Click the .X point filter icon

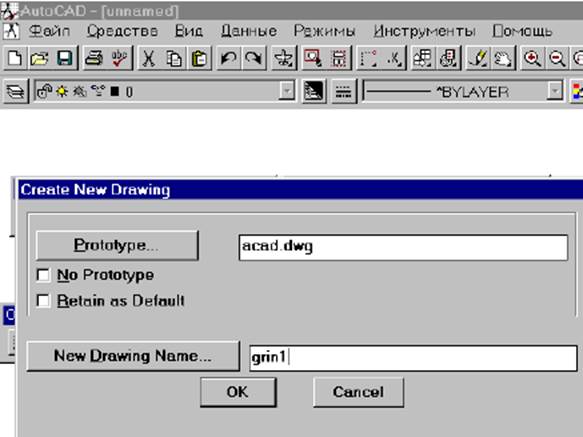(x=393, y=58)
